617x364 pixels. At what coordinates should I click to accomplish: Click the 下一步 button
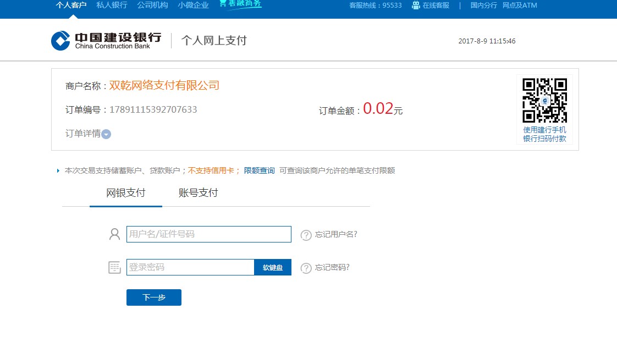click(154, 297)
